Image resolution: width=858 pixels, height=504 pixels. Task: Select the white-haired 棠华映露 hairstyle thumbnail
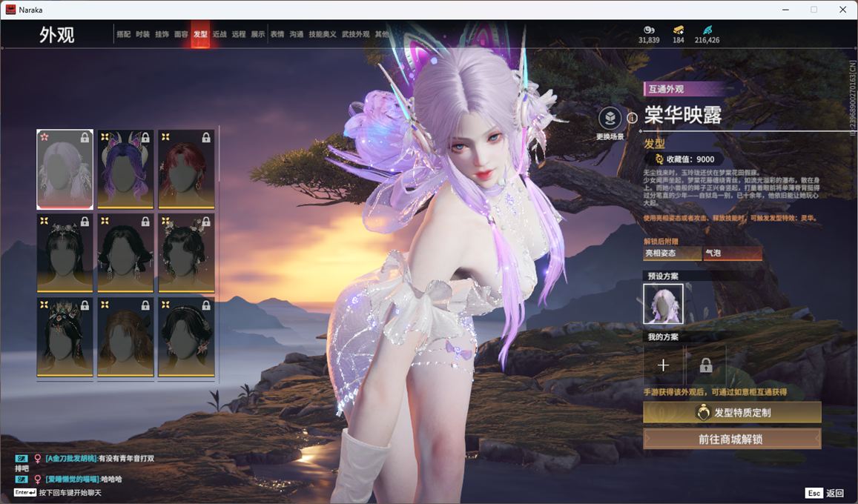point(65,170)
